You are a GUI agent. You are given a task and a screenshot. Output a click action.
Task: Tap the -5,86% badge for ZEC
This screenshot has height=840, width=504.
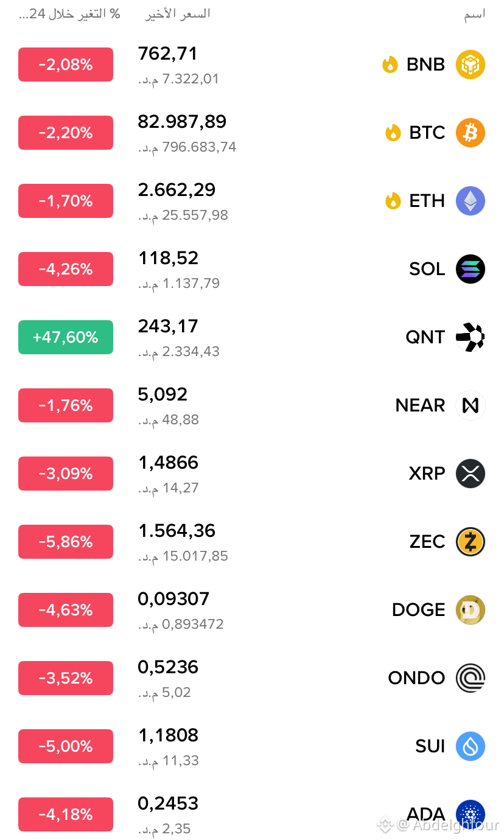(x=66, y=542)
